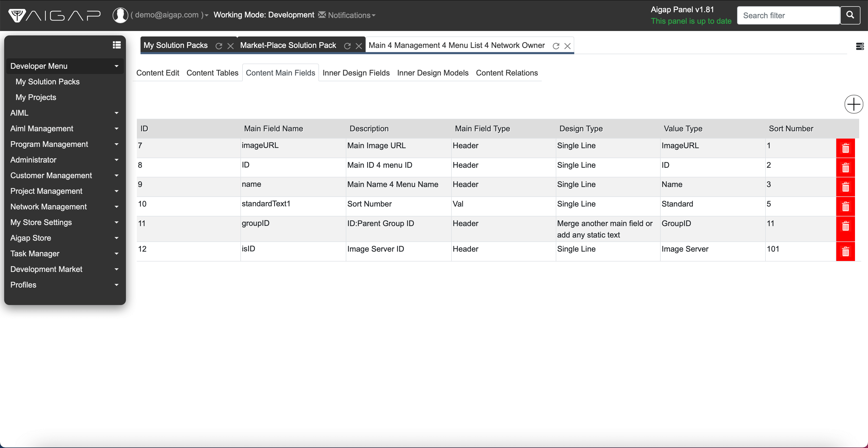The width and height of the screenshot is (868, 448).
Task: Delete the imageURL row
Action: pyautogui.click(x=845, y=148)
